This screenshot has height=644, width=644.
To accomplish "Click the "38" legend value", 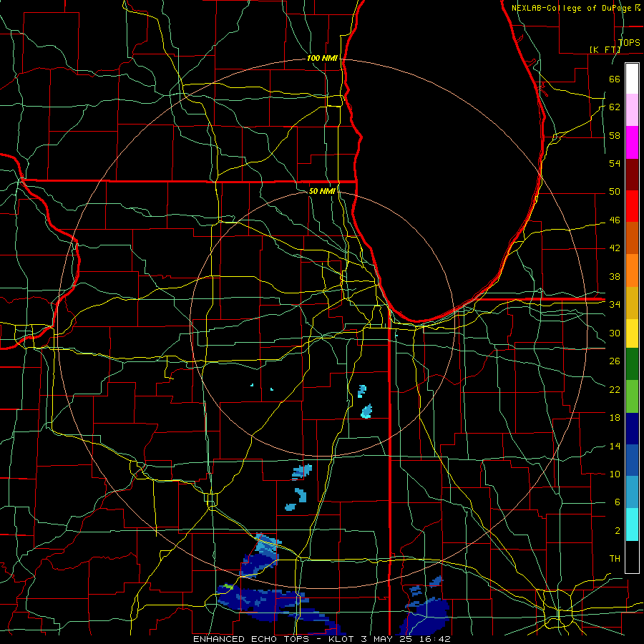I will [x=615, y=276].
